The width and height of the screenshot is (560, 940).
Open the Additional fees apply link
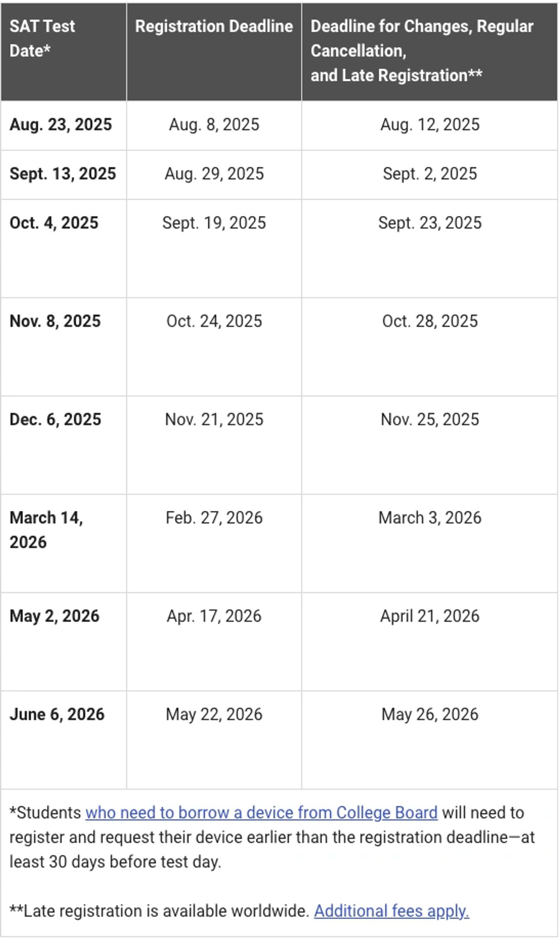point(392,911)
